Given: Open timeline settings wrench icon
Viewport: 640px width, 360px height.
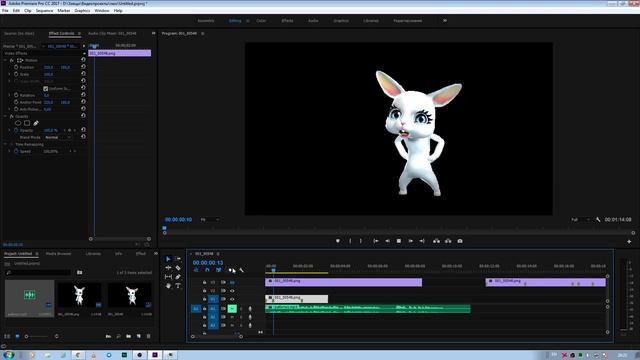Looking at the screenshot, I should point(242,270).
